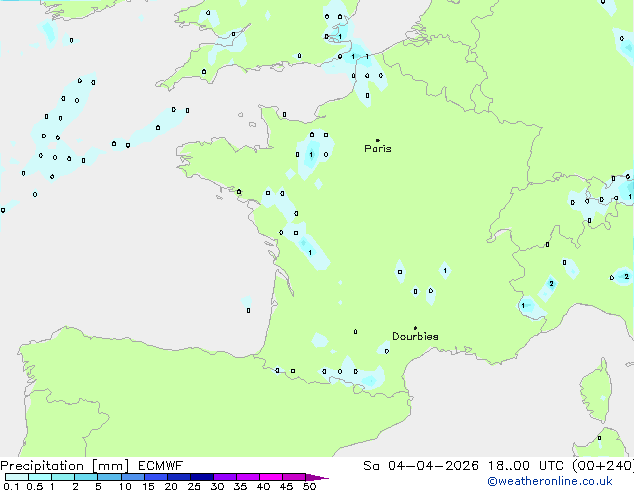Click the '2' precipitation value near the Alps
The image size is (634, 490).
click(551, 284)
